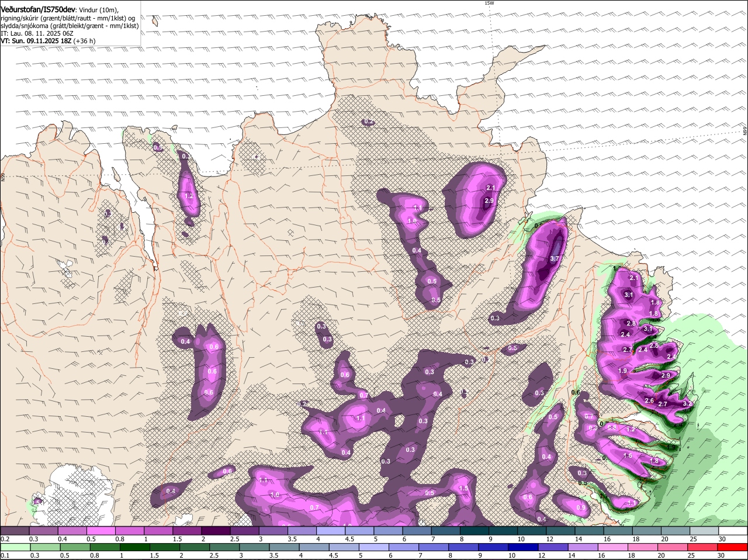Select the 4.5–5 swatch in the upper legend
Screen dimensions: 748x560
click(361, 531)
